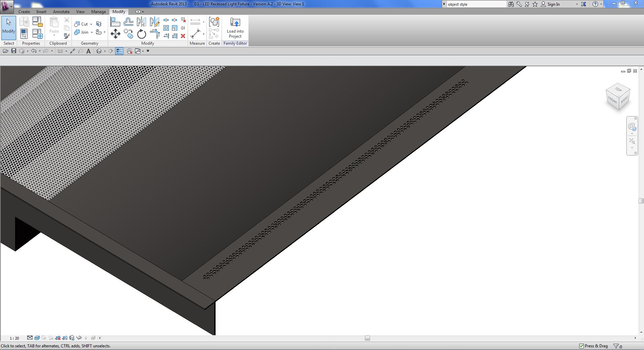
Task: Open the Join geometry dropdown arrow
Action: tap(92, 32)
